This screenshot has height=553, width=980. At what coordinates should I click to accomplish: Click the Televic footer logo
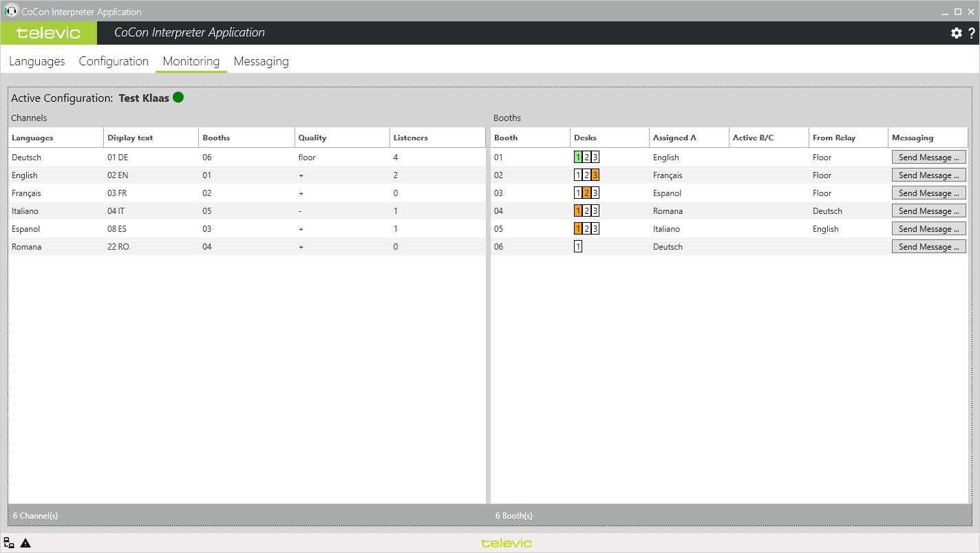pos(507,543)
